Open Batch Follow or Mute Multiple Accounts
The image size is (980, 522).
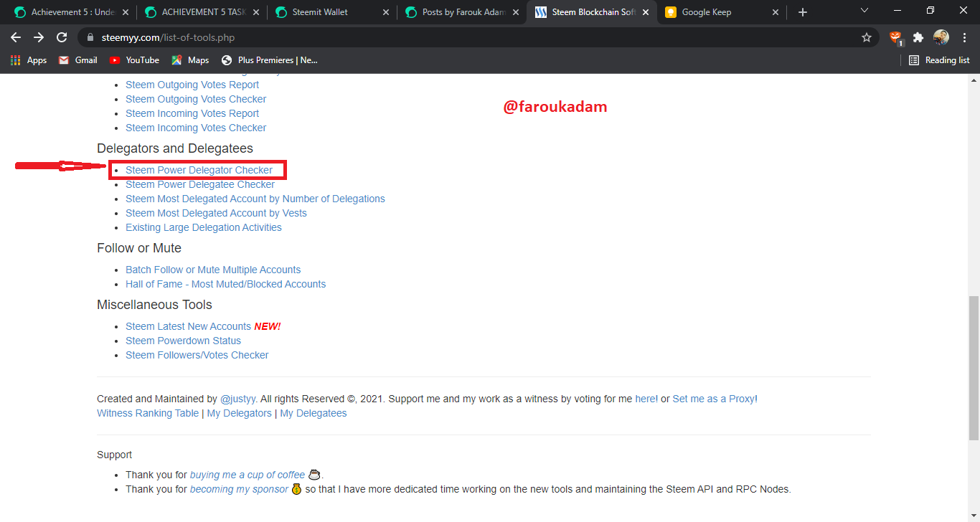tap(213, 270)
